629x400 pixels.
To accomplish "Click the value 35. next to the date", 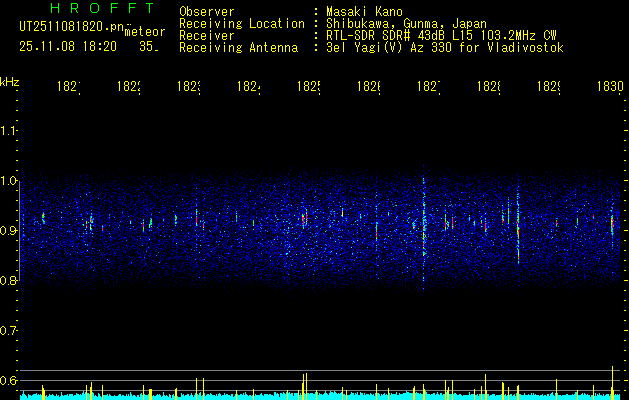I will (x=149, y=47).
